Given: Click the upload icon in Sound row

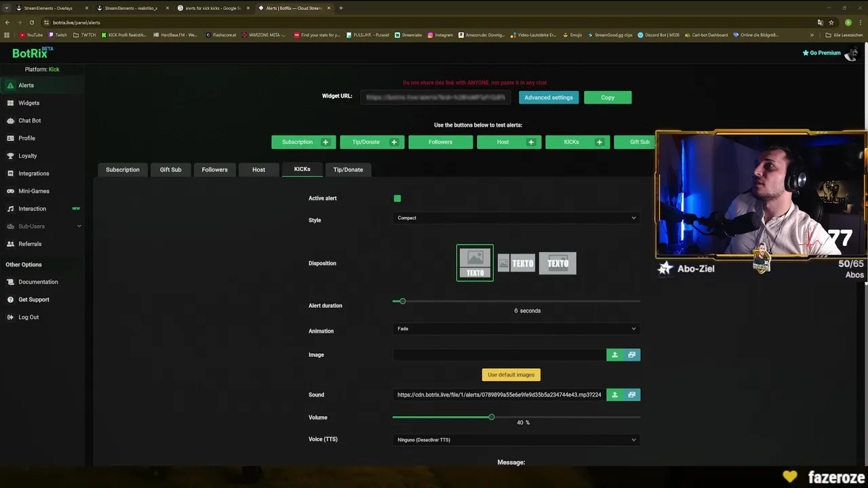Looking at the screenshot, I should click(615, 394).
